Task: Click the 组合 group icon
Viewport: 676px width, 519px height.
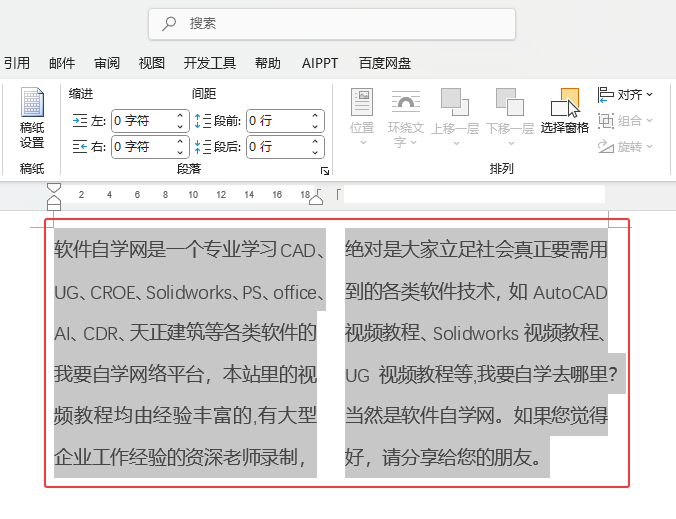Action: point(605,121)
